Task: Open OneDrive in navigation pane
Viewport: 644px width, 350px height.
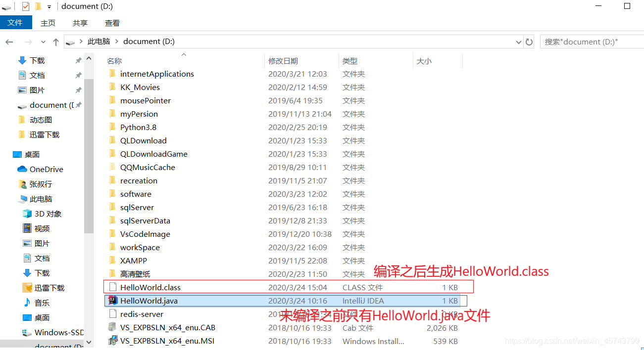Action: (46, 169)
